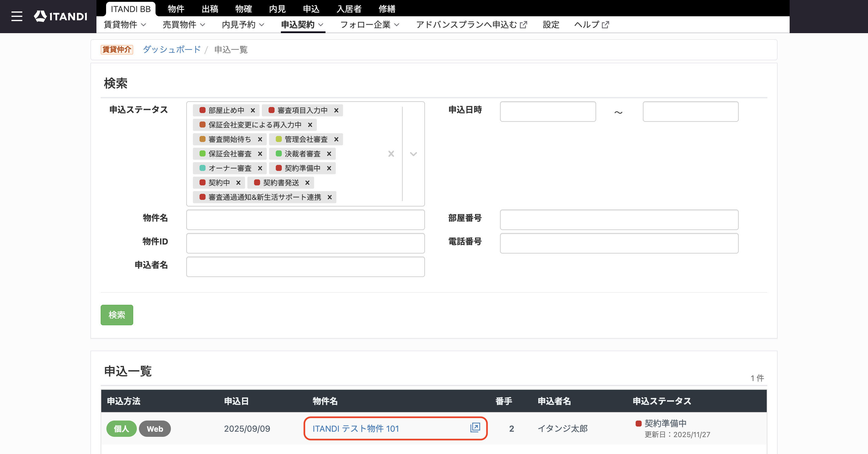
Task: Click the 1 件 result count
Action: coord(757,378)
